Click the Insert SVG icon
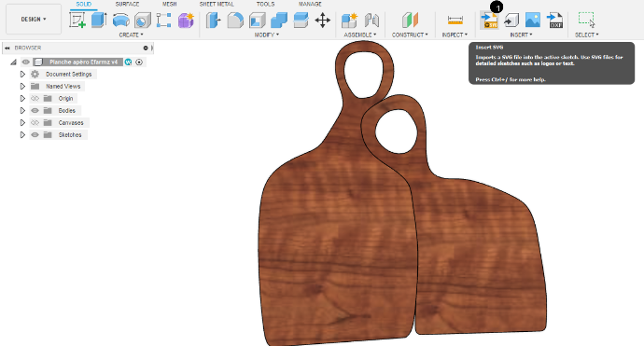The height and width of the screenshot is (346, 644). click(489, 20)
